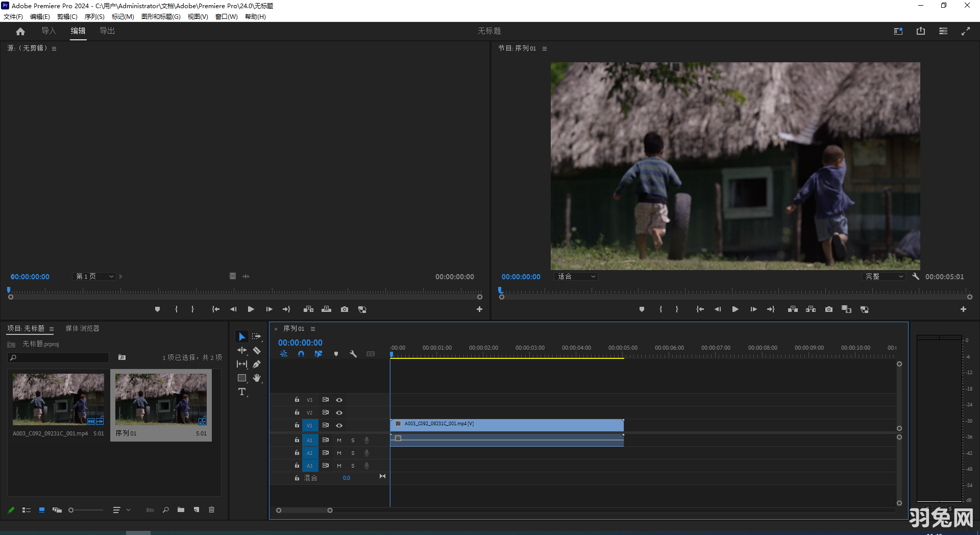Select the Type tool

pos(241,392)
